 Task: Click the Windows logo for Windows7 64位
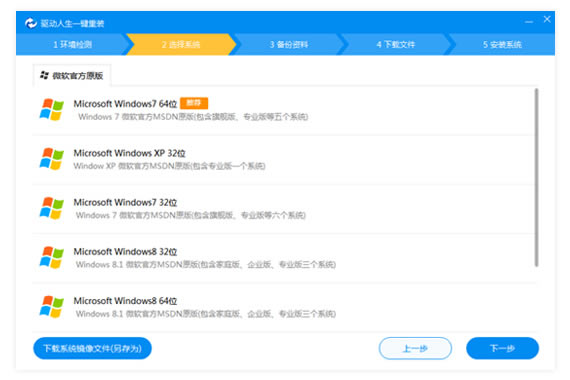tap(51, 109)
